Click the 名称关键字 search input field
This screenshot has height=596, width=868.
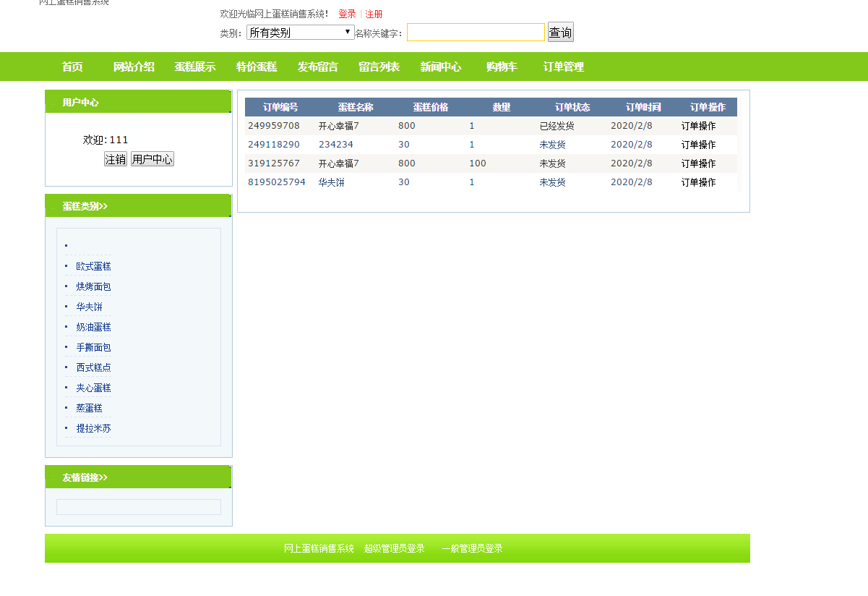[476, 33]
